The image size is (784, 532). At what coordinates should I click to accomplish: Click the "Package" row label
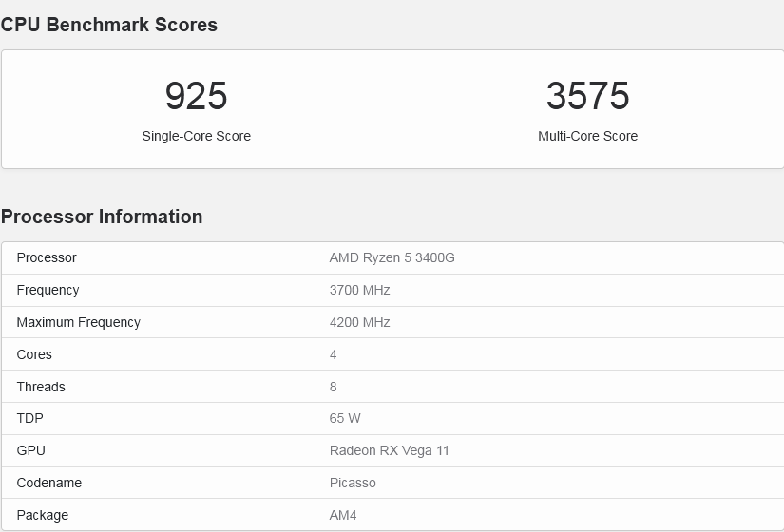pos(43,515)
